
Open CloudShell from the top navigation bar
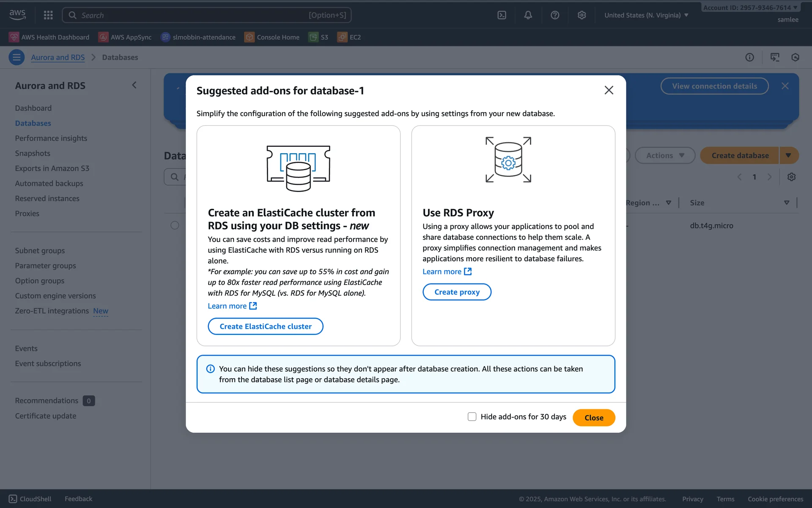pyautogui.click(x=502, y=15)
